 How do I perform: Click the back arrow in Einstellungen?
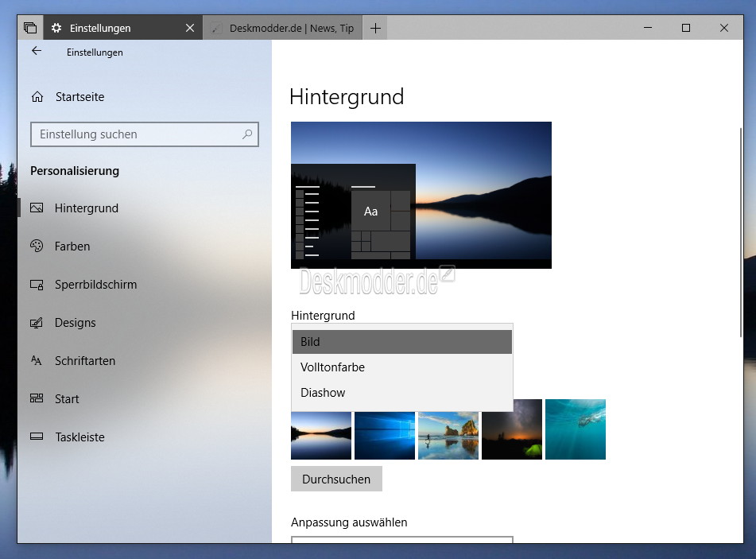[x=36, y=51]
